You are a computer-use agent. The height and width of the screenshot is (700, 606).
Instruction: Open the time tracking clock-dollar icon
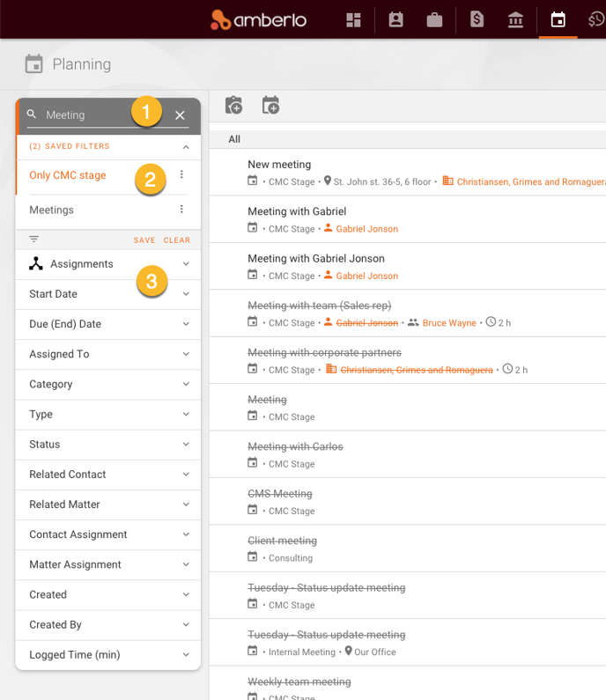596,20
